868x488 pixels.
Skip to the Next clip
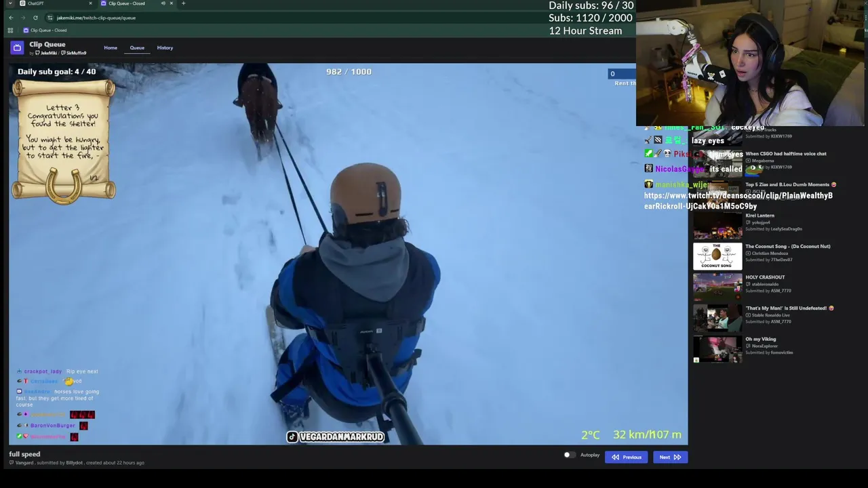[671, 457]
